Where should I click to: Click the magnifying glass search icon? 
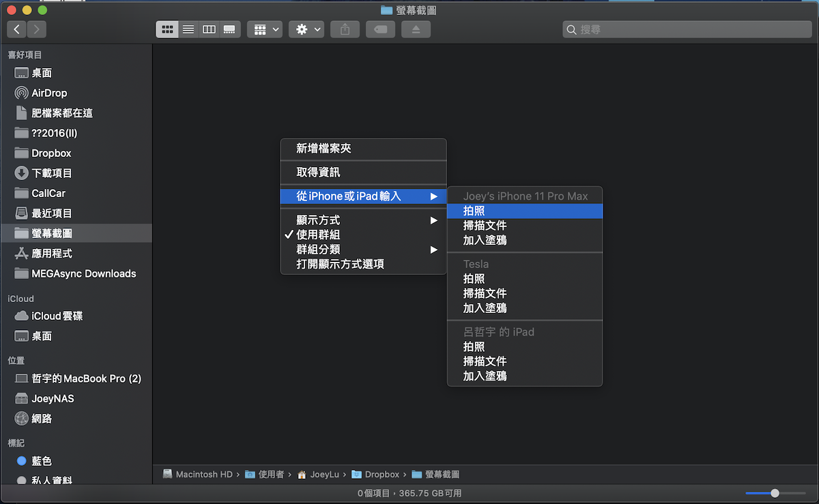[572, 29]
